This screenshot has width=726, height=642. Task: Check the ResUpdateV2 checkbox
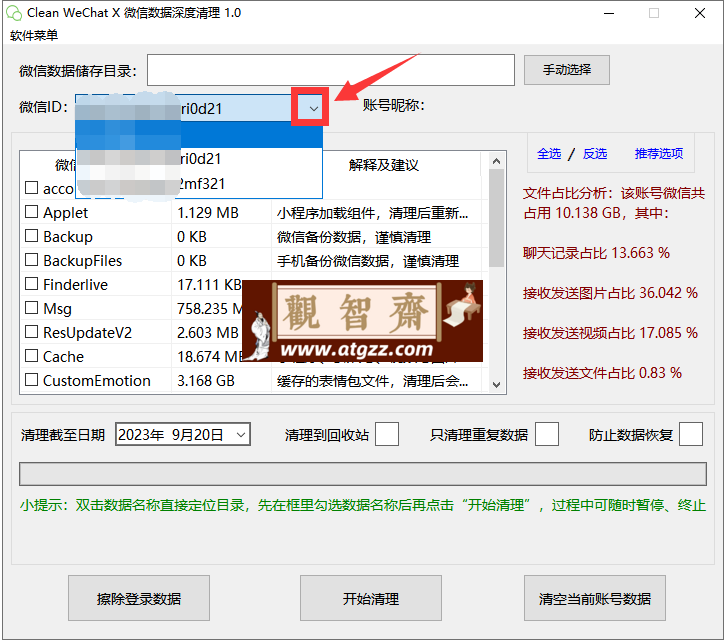click(x=31, y=331)
